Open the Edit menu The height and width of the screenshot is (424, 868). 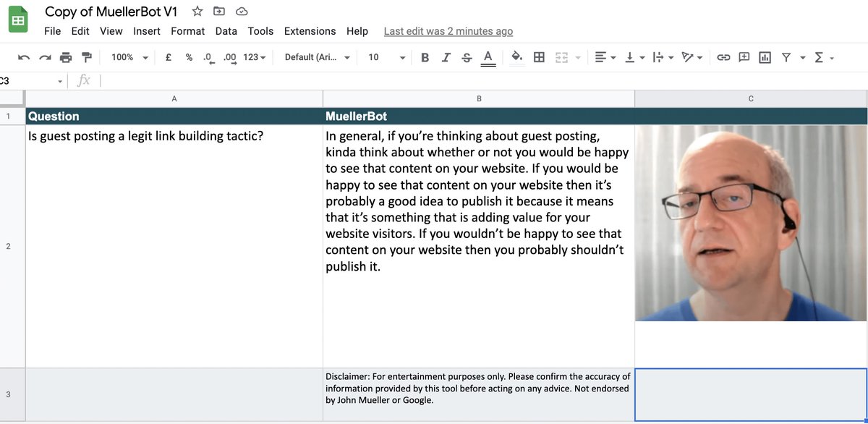click(80, 31)
